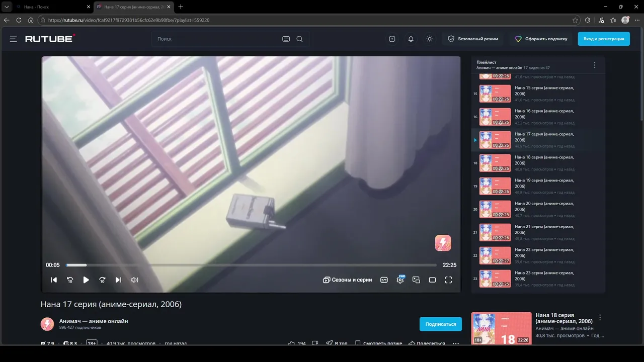
Task: Open recommended Нана 18 серия thumbnail
Action: click(x=501, y=328)
